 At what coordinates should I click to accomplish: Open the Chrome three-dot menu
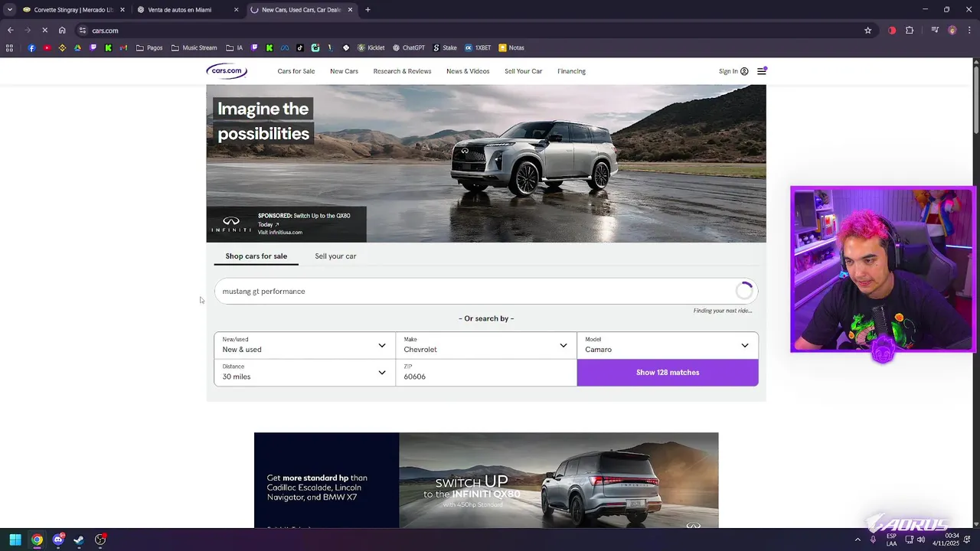pyautogui.click(x=969, y=31)
